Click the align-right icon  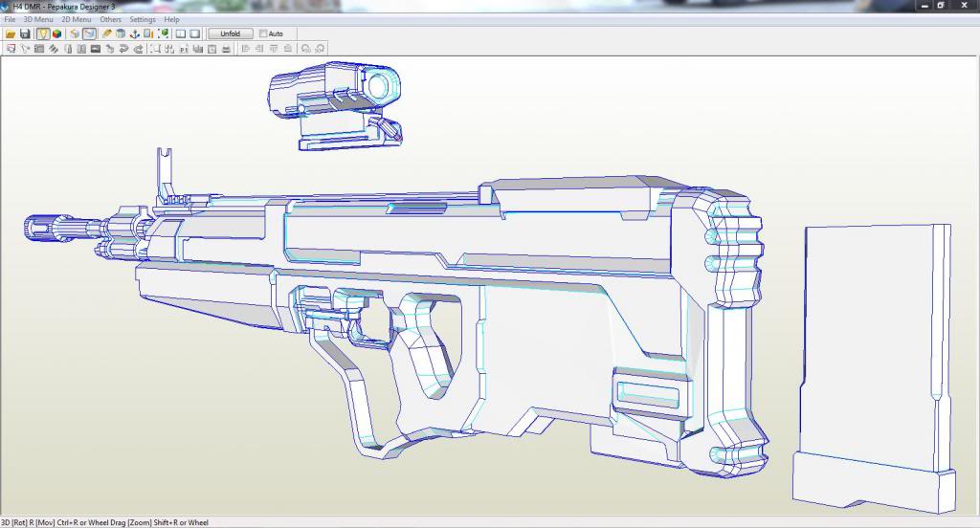pos(259,49)
